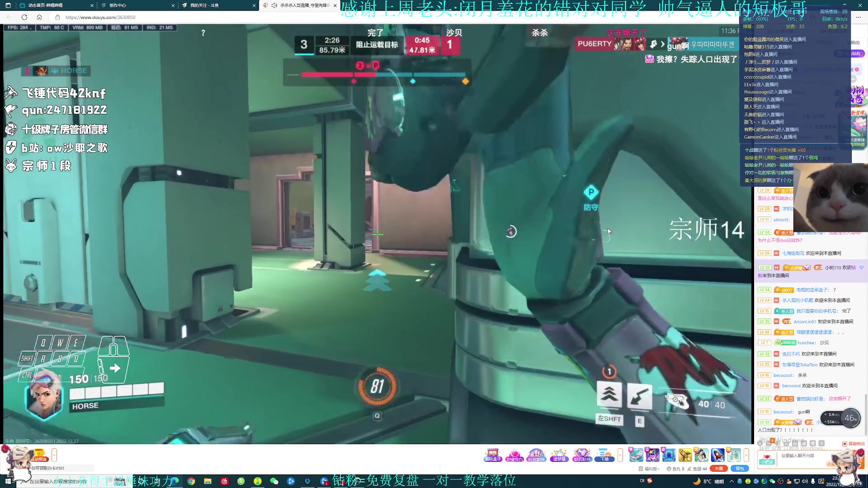Open WeChat from taskbar
Image resolution: width=868 pixels, height=488 pixels.
[274, 481]
